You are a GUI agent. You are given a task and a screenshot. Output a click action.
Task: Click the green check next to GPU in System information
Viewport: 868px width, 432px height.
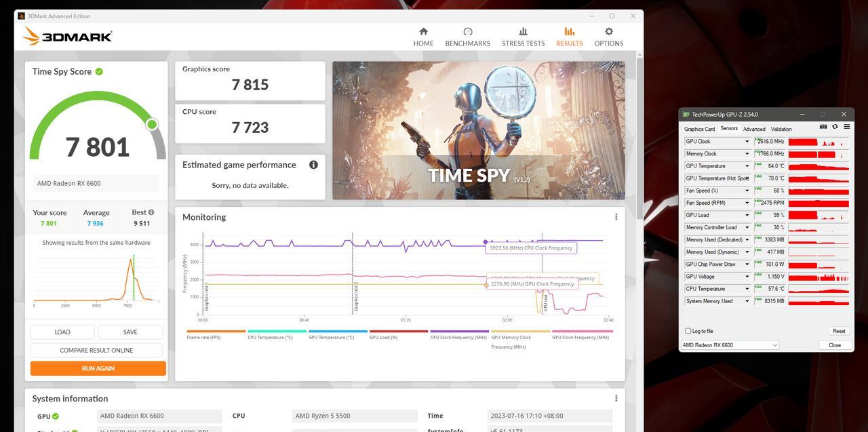point(56,416)
